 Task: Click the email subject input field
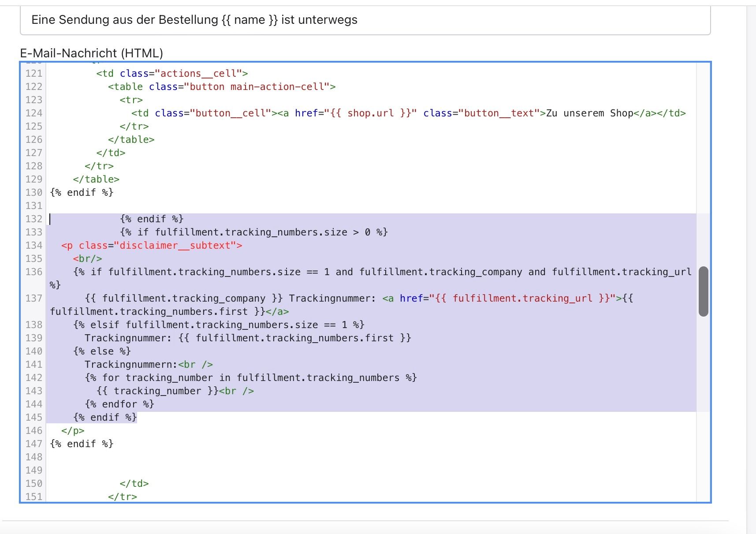click(365, 20)
